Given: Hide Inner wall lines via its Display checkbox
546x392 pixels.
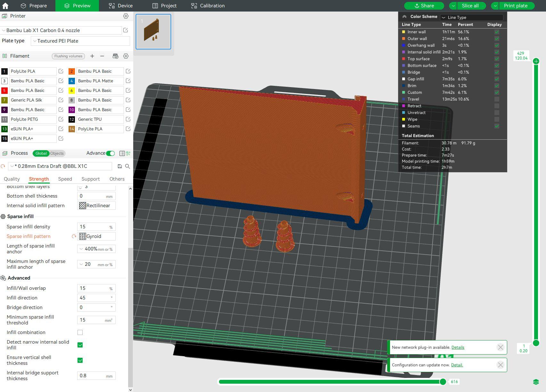Looking at the screenshot, I should click(x=497, y=32).
